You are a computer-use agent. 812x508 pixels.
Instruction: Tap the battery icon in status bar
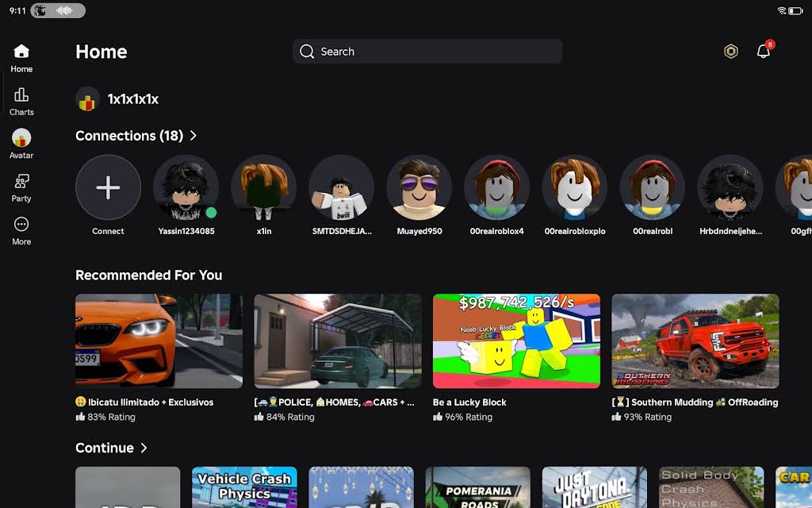pos(796,11)
